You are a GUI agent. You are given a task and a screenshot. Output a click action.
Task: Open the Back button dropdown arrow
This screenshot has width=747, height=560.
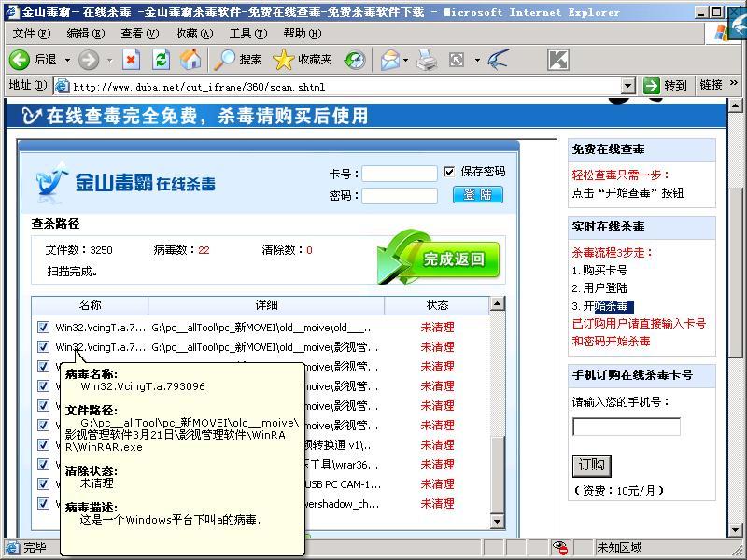click(67, 60)
